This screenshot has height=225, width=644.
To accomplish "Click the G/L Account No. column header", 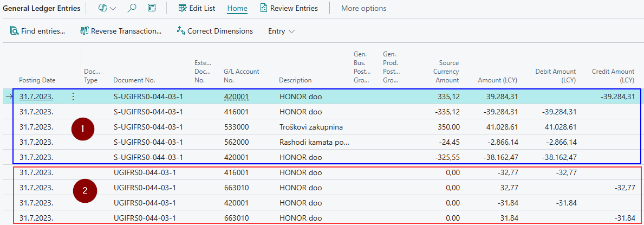I will click(x=242, y=76).
